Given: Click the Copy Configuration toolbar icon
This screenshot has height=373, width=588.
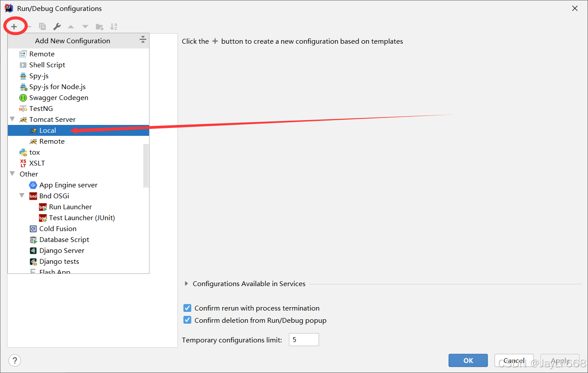Looking at the screenshot, I should [42, 27].
